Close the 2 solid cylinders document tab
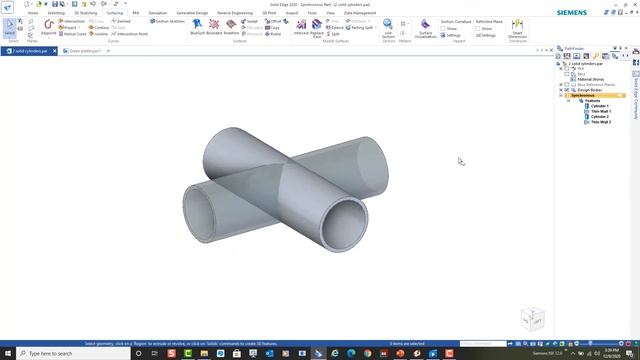640x360 pixels. click(54, 51)
